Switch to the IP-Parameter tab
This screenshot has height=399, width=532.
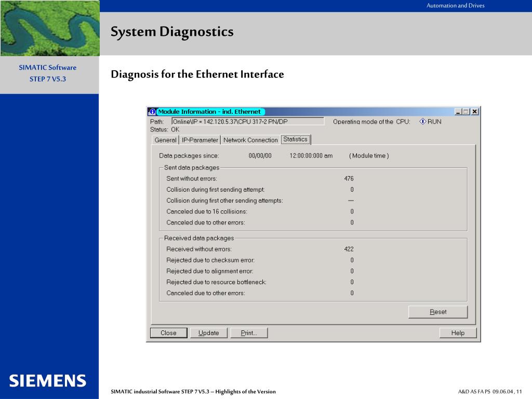(199, 140)
